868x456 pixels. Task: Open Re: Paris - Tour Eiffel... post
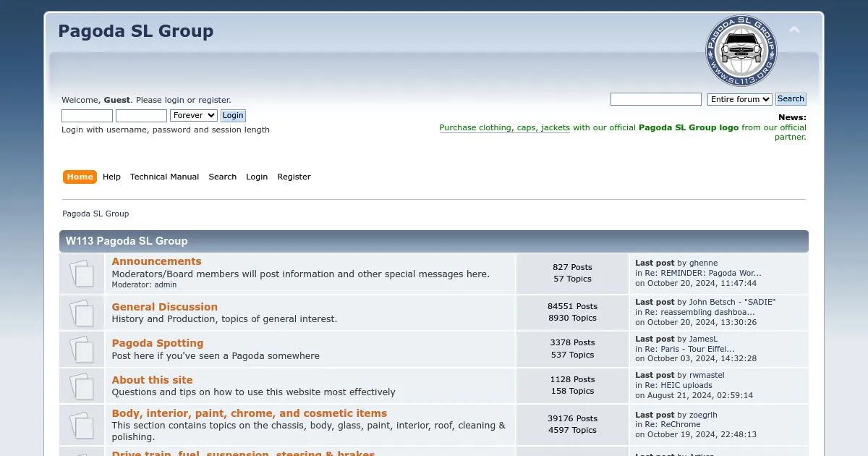pos(689,349)
